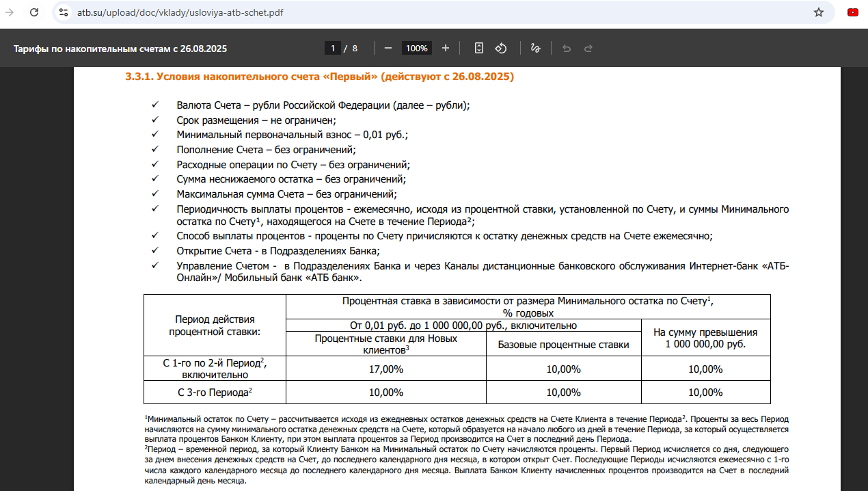868x491 pixels.
Task: Click header 'Базовые процентные ставки'
Action: pyautogui.click(x=563, y=345)
